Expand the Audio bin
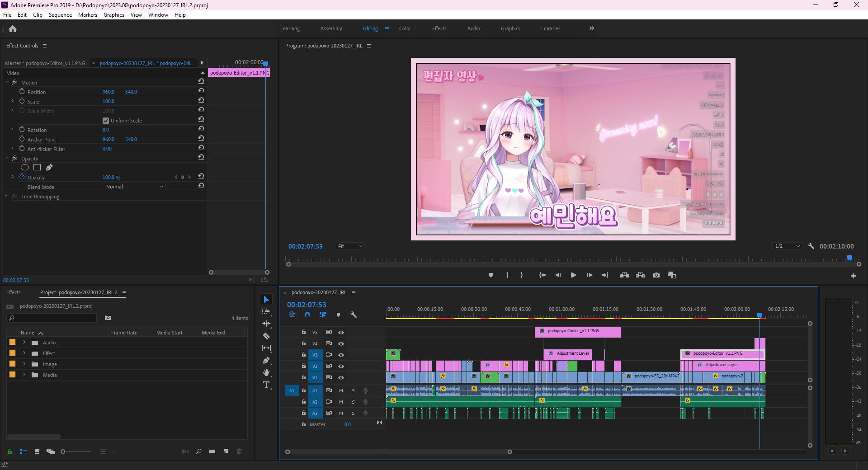 [x=24, y=343]
